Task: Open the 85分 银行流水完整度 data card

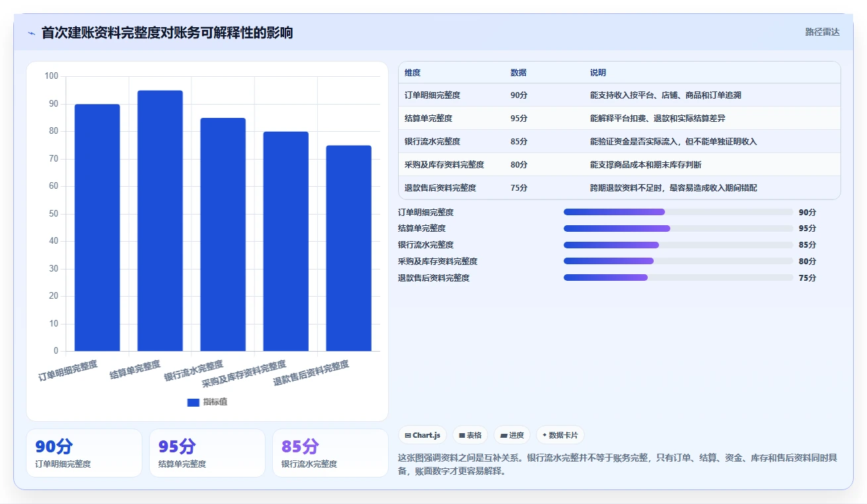Action: click(331, 453)
